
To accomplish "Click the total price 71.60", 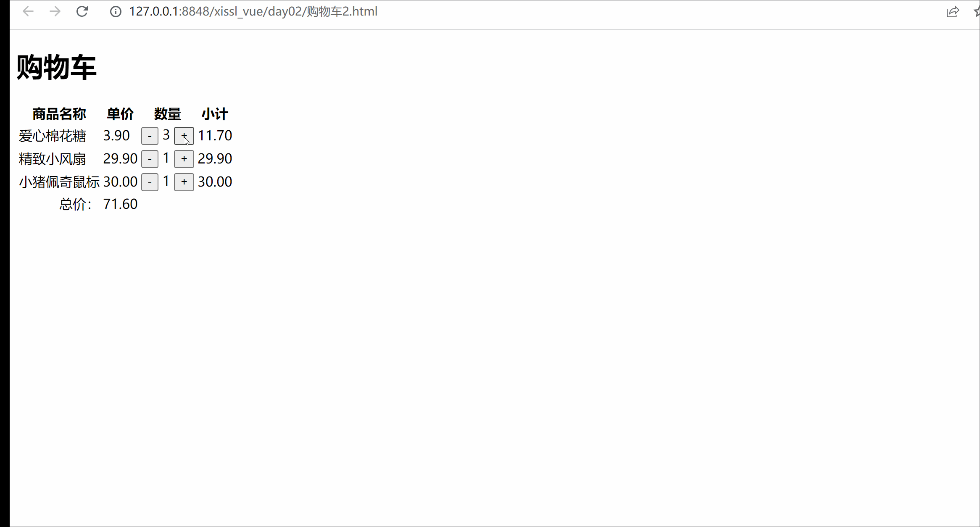I will (120, 204).
